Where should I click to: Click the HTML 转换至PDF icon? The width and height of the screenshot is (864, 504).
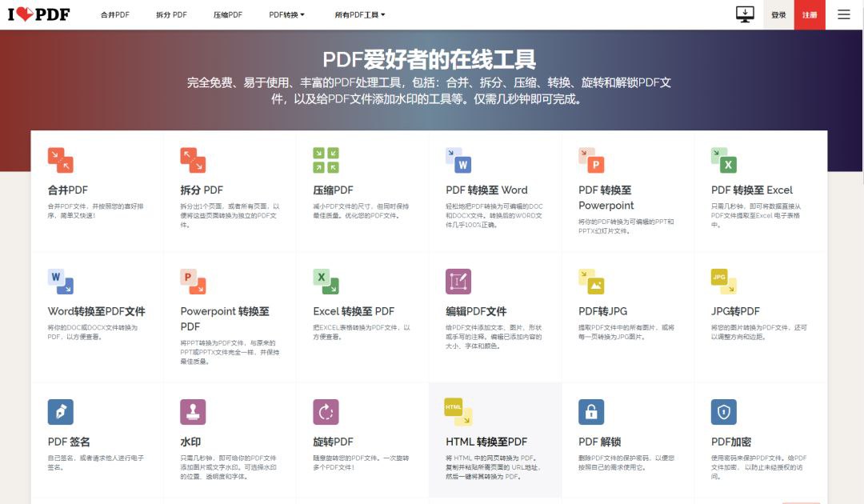(x=458, y=412)
